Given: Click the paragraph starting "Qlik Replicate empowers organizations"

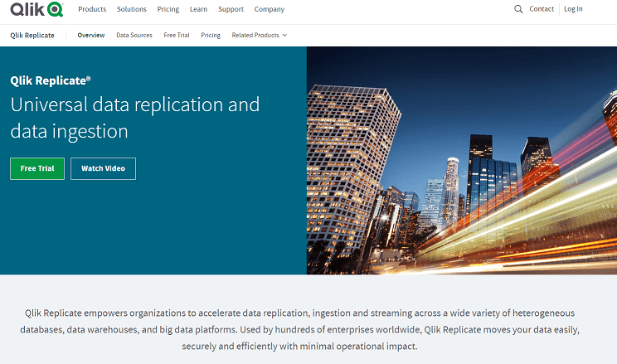Looking at the screenshot, I should 299,329.
